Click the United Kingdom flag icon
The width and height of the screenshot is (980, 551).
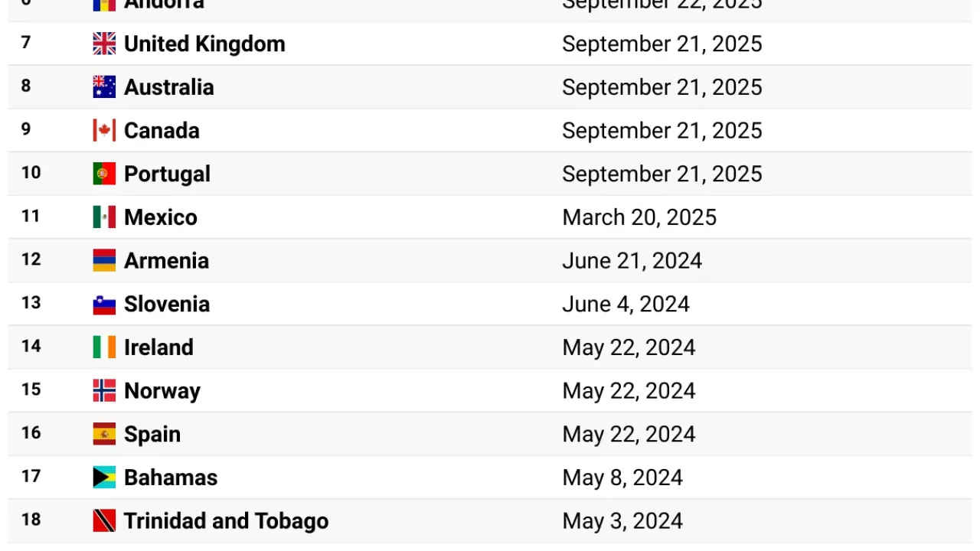104,44
